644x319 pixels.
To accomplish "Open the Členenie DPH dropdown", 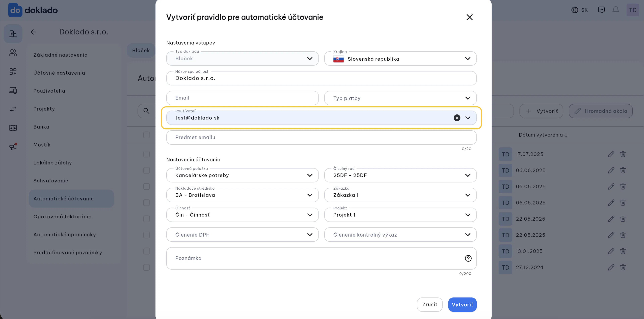I will [x=242, y=235].
